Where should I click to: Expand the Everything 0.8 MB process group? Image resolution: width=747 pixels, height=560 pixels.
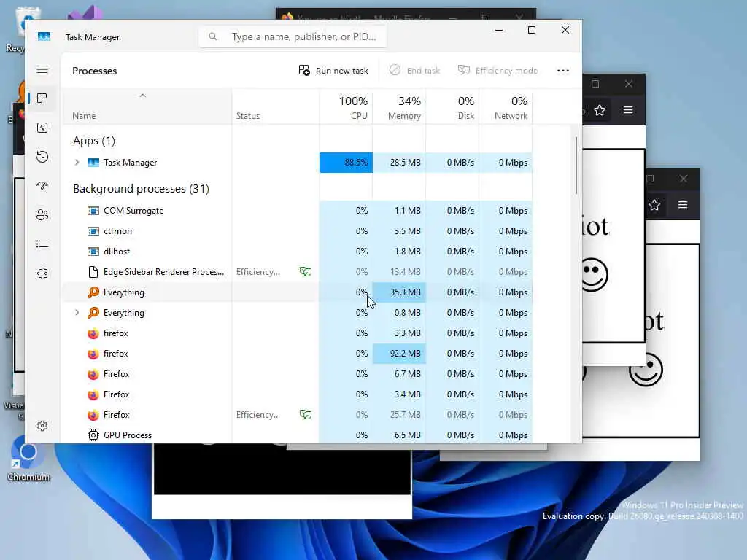pos(77,313)
